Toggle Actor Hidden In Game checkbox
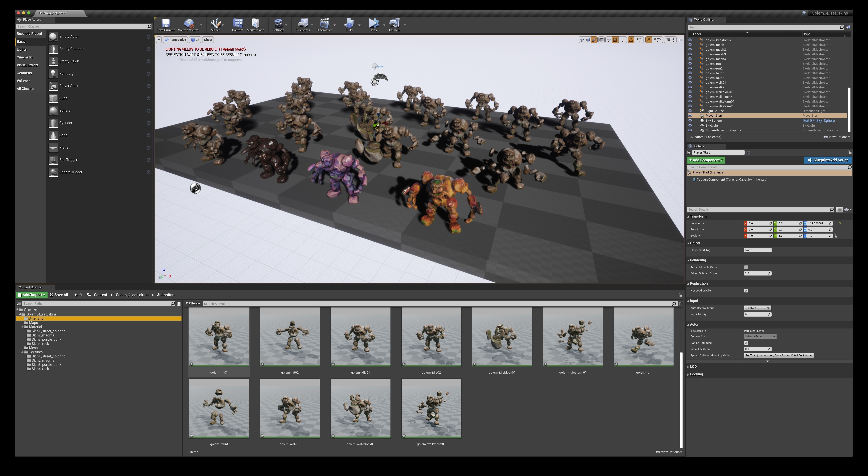This screenshot has width=868, height=476. [x=746, y=267]
